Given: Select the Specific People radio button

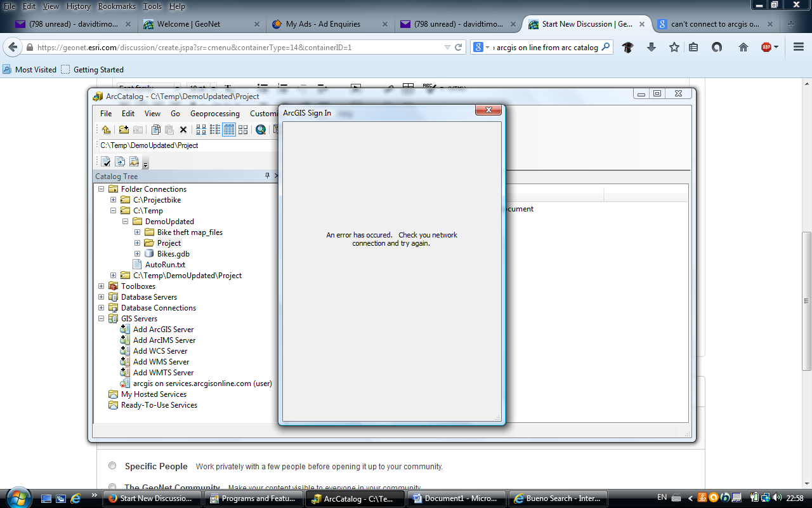Looking at the screenshot, I should pyautogui.click(x=112, y=466).
